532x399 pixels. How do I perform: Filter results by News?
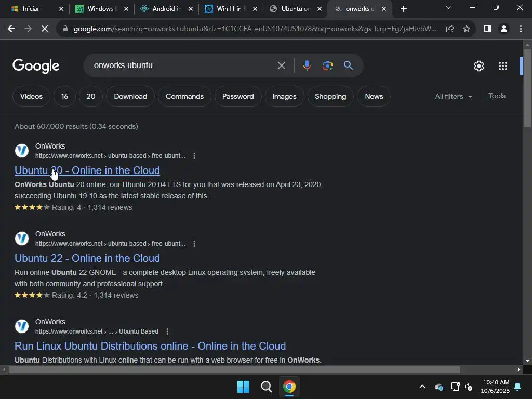tap(374, 96)
